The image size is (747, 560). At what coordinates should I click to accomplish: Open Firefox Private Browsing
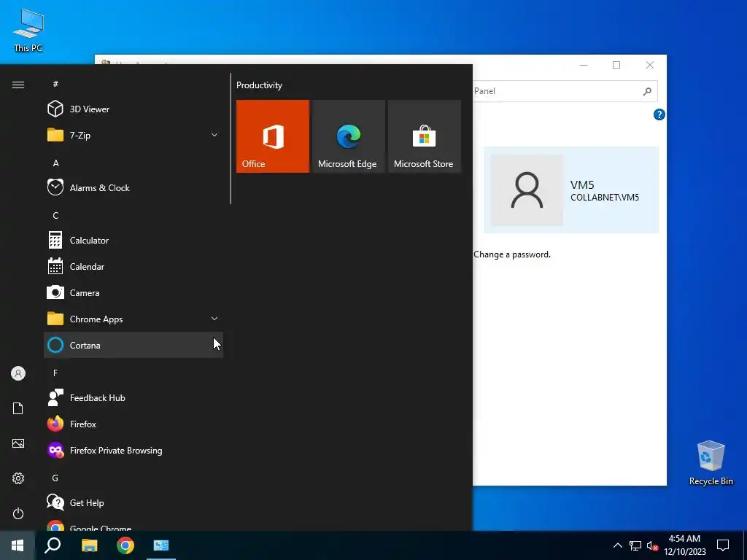coord(133,450)
